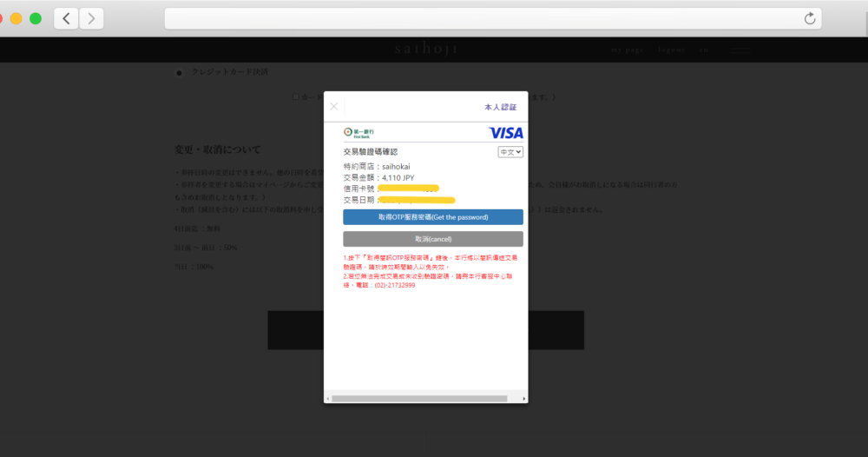Open the 中文 language dropdown
The height and width of the screenshot is (457, 868).
[x=510, y=151]
